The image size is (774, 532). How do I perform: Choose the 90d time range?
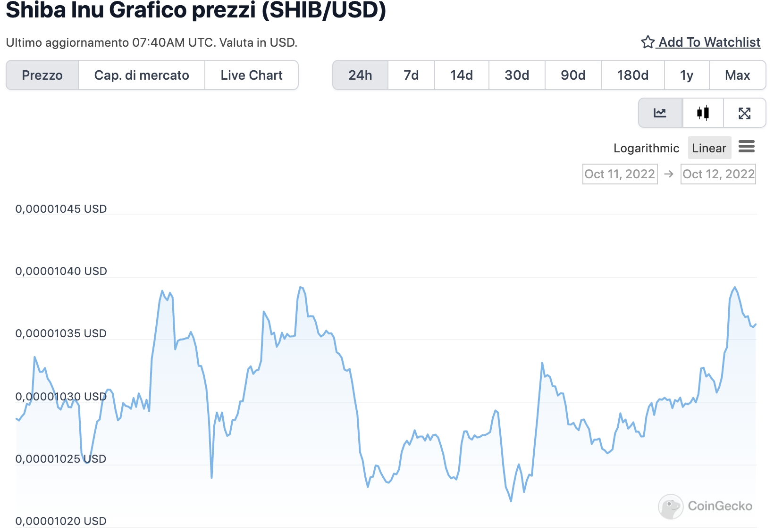573,75
